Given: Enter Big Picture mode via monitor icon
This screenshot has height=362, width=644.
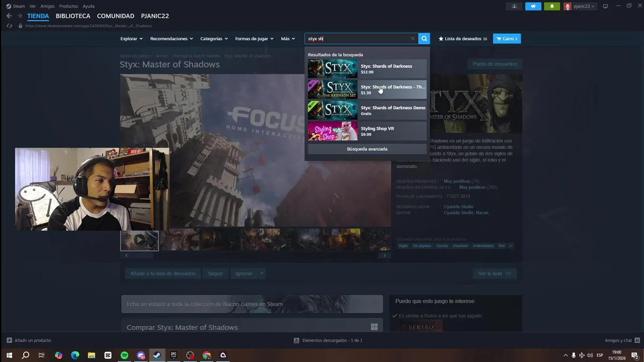Looking at the screenshot, I should click(x=605, y=6).
